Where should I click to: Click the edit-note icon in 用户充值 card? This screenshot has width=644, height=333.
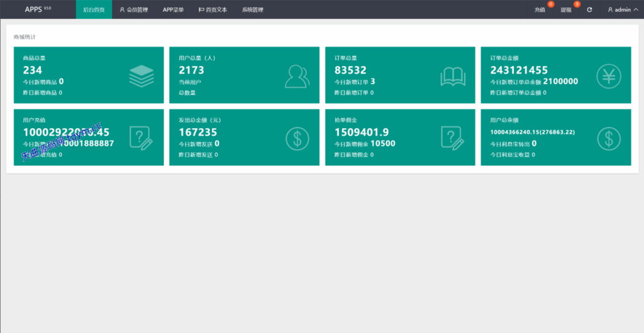tap(142, 138)
